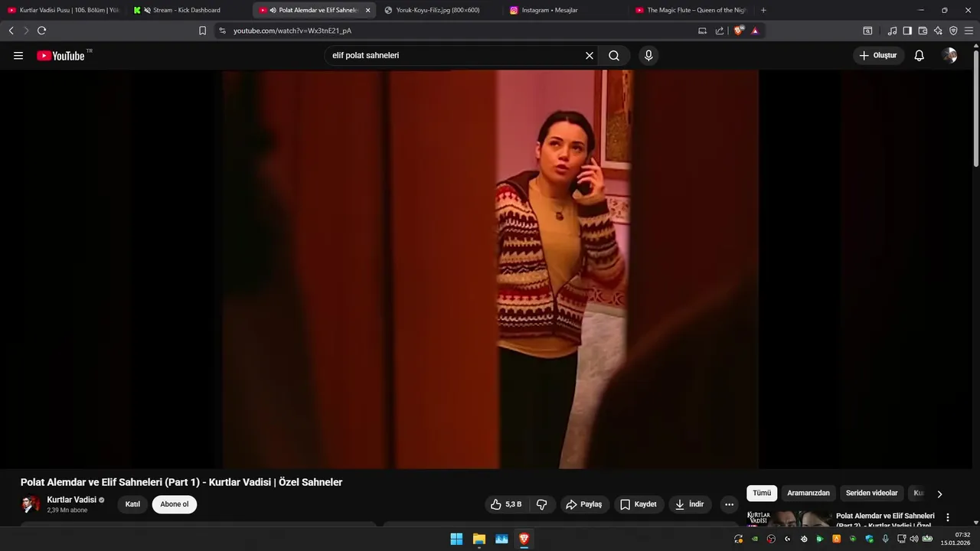Screen dimensions: 980x551
Task: Open Leo AI sparkle icon
Action: coord(938,31)
